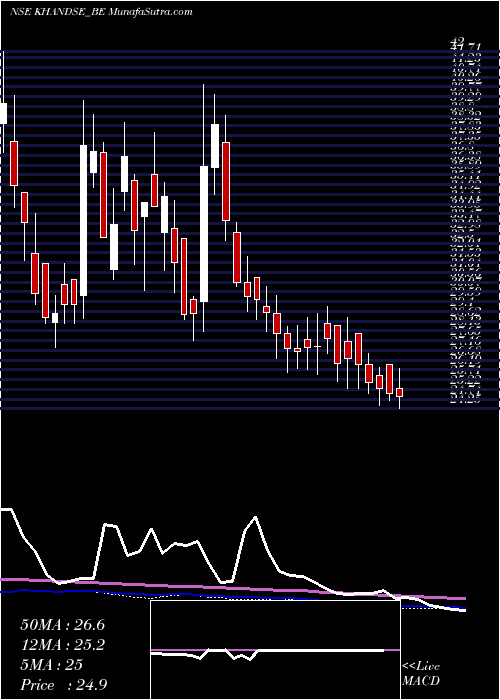
Task: Click the '50MA : 26.6' reading
Action: tap(62, 625)
